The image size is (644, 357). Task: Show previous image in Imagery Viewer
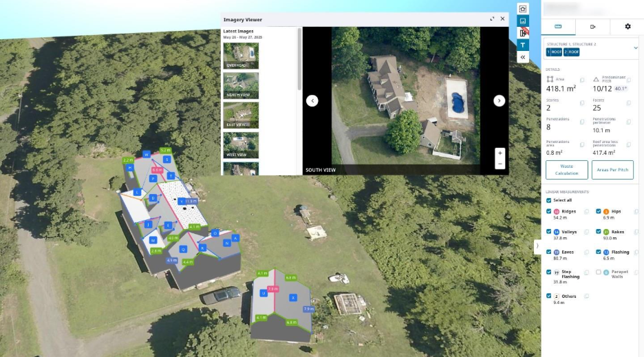[312, 100]
